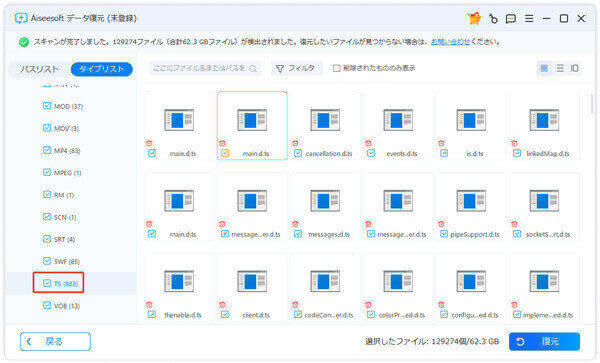Screen dimensions: 600x363
Task: Select socketS...rt.d.ts file thumbnail
Action: [x=544, y=200]
